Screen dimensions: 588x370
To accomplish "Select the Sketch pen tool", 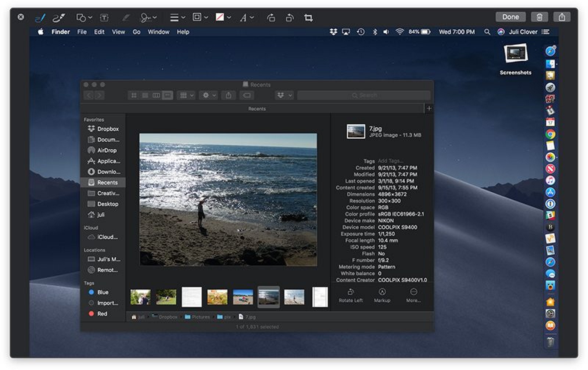I will click(40, 18).
